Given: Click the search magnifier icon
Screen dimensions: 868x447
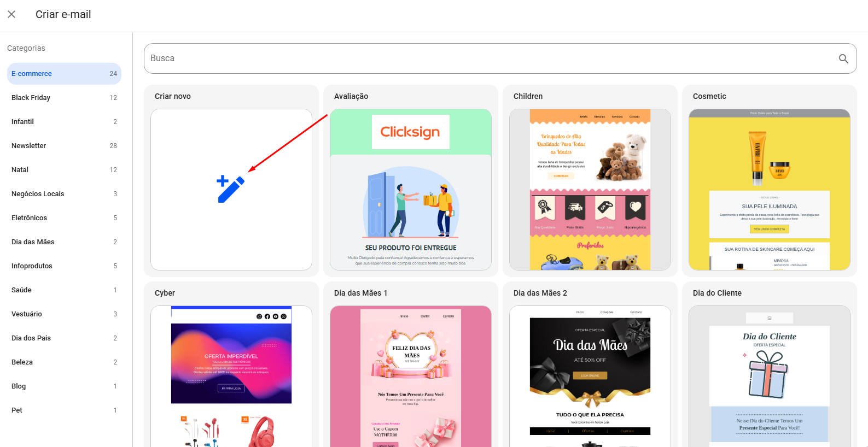Looking at the screenshot, I should (843, 58).
